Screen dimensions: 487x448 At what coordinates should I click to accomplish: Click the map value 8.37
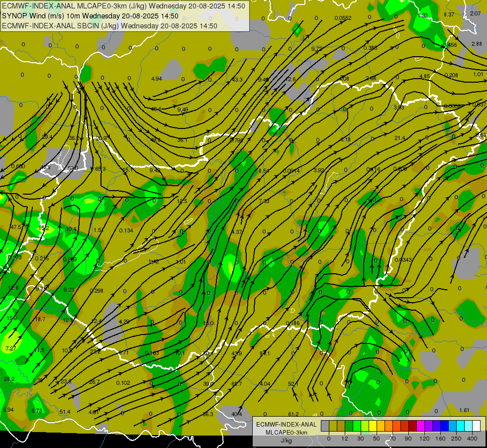pos(449,14)
